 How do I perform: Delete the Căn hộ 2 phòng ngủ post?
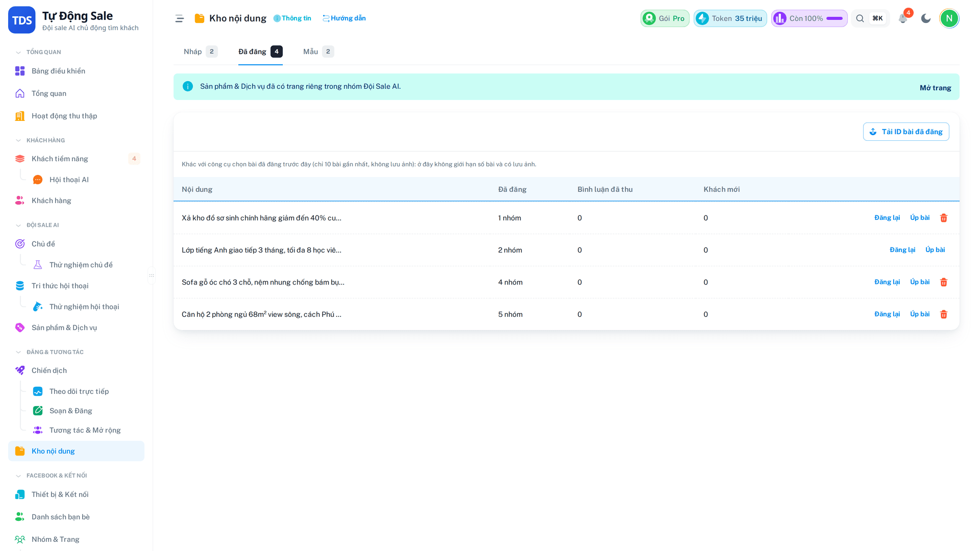[944, 314]
